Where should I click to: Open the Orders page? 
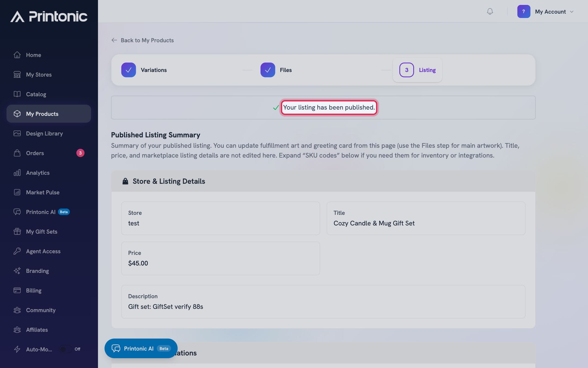(x=49, y=153)
